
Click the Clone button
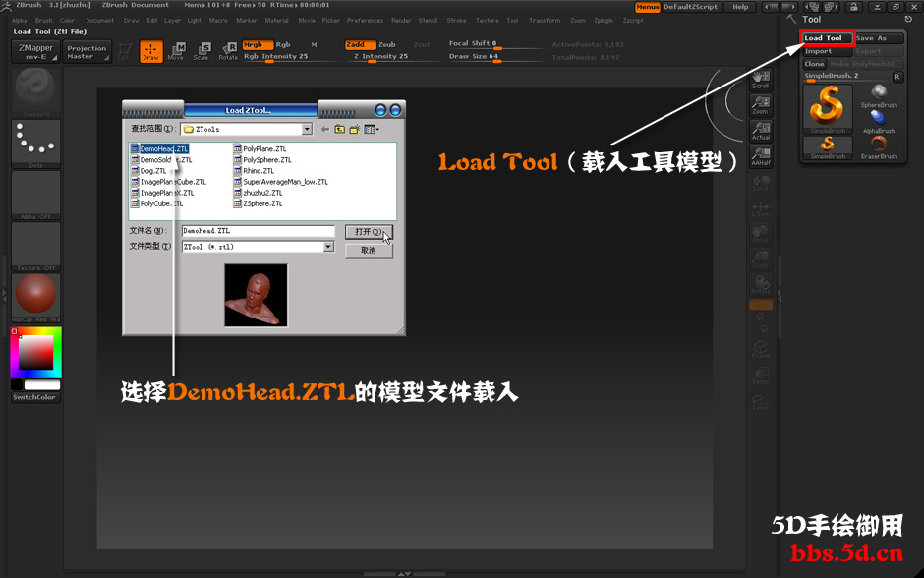pos(814,64)
